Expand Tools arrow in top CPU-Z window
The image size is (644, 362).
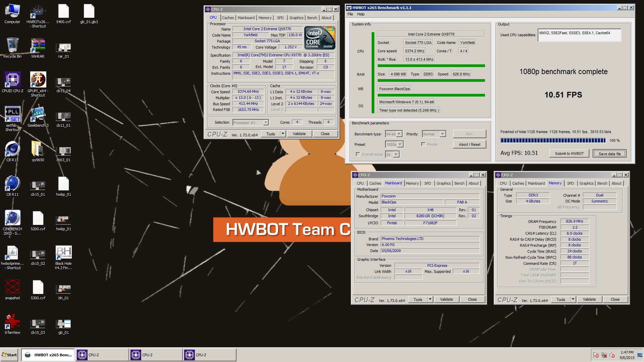click(x=283, y=134)
